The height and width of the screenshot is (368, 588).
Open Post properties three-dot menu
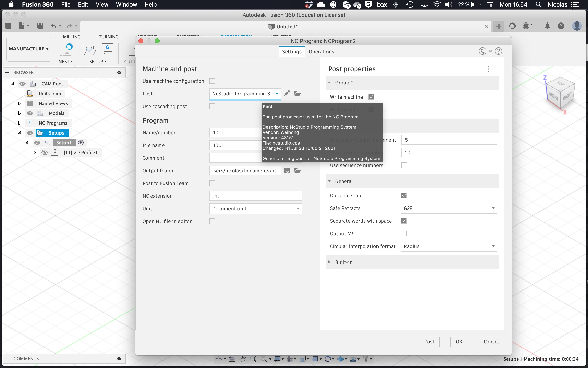point(488,69)
